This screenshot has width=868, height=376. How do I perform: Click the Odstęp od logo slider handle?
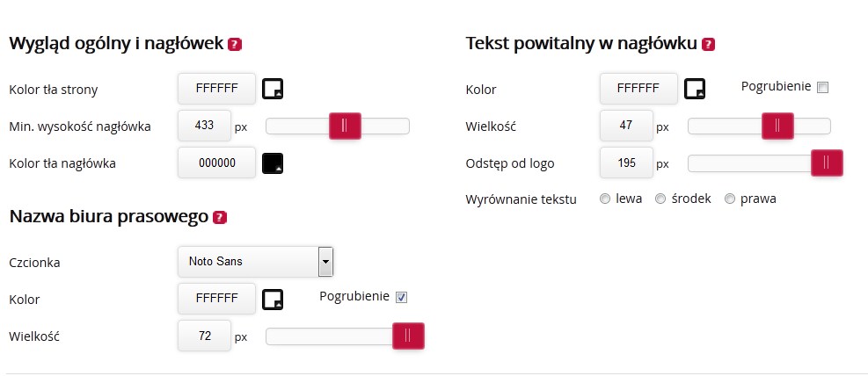point(827,163)
